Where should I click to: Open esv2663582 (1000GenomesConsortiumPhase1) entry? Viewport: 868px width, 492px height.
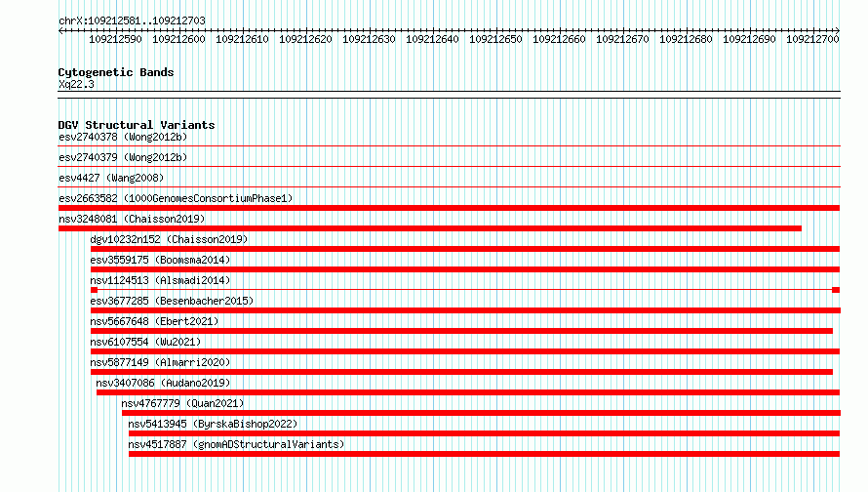(176, 198)
